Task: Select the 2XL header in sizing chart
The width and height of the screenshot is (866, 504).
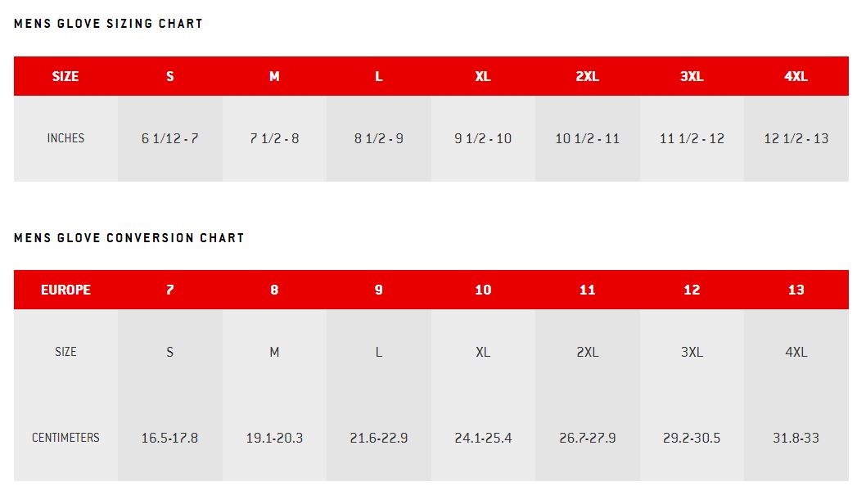Action: [x=588, y=76]
